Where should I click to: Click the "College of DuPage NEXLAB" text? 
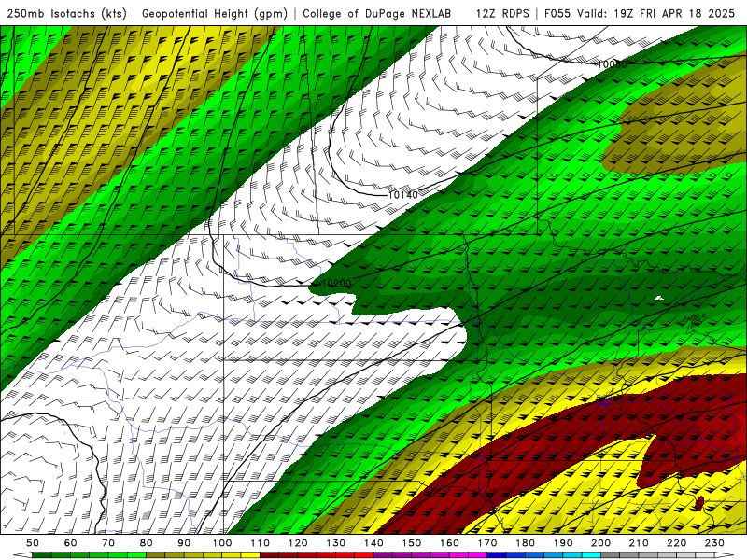point(377,13)
